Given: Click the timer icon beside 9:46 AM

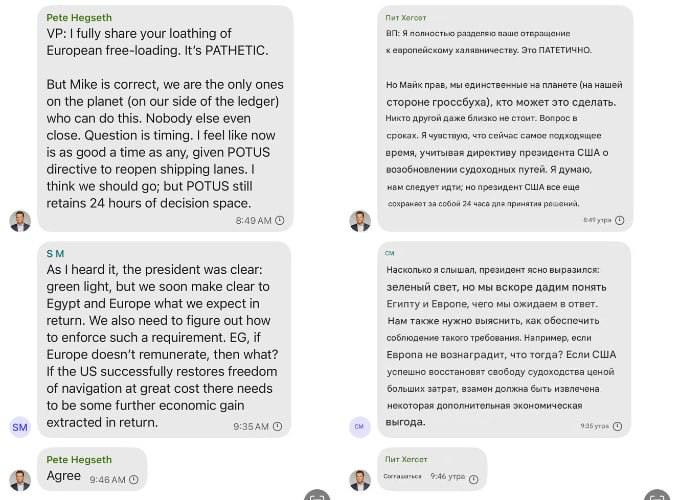Looking at the screenshot, I should [134, 479].
